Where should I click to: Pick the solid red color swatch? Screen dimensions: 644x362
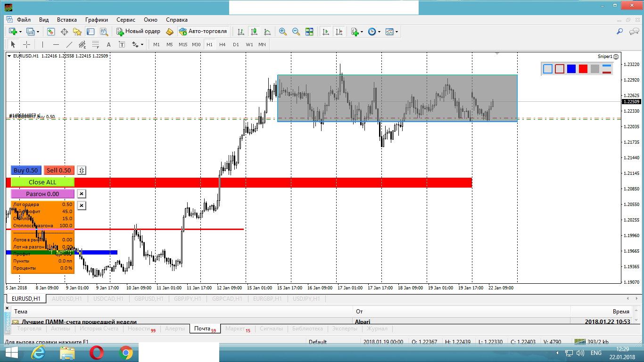[583, 69]
